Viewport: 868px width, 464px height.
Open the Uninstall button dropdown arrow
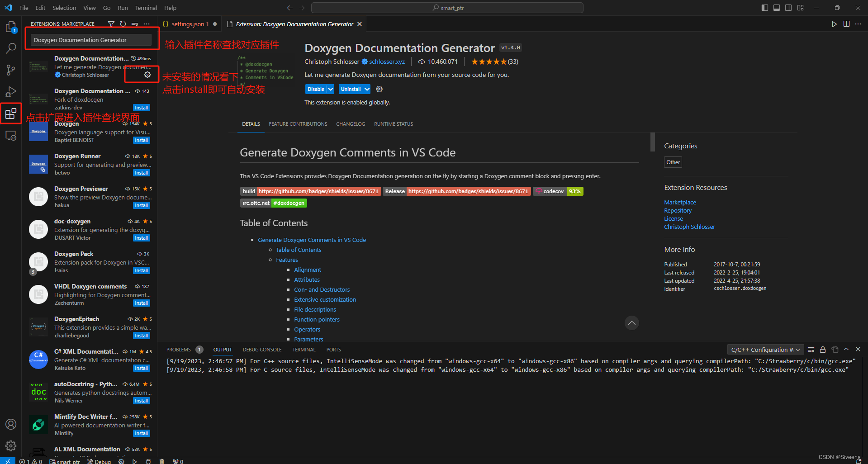coord(367,89)
